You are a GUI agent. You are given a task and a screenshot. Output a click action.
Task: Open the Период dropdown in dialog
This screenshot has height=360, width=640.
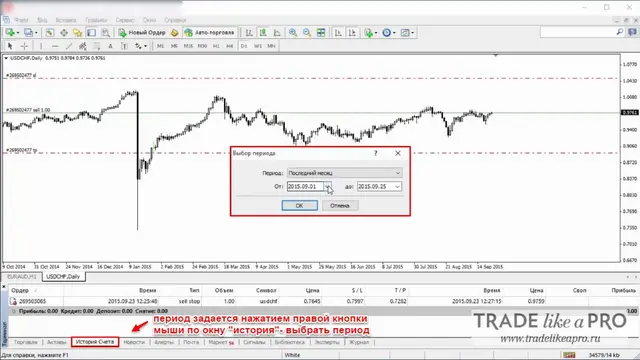tap(344, 173)
